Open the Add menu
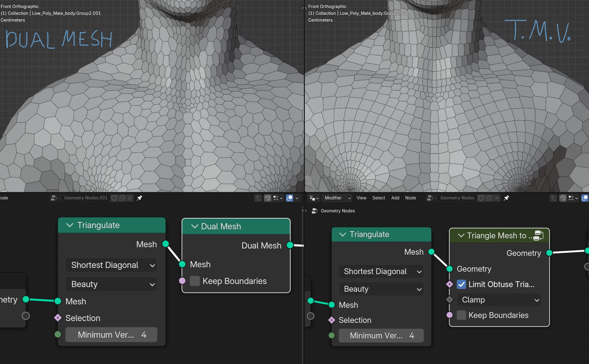This screenshot has height=364, width=589. 395,198
